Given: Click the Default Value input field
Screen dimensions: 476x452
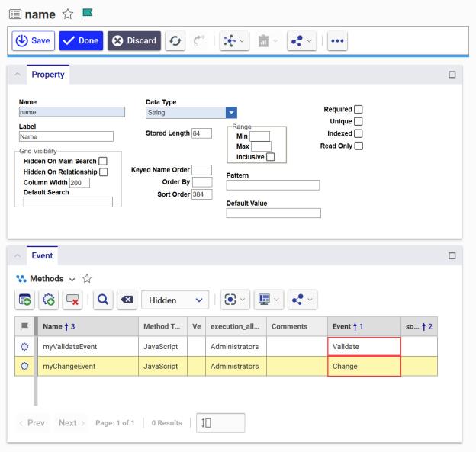Looking at the screenshot, I should (x=274, y=213).
